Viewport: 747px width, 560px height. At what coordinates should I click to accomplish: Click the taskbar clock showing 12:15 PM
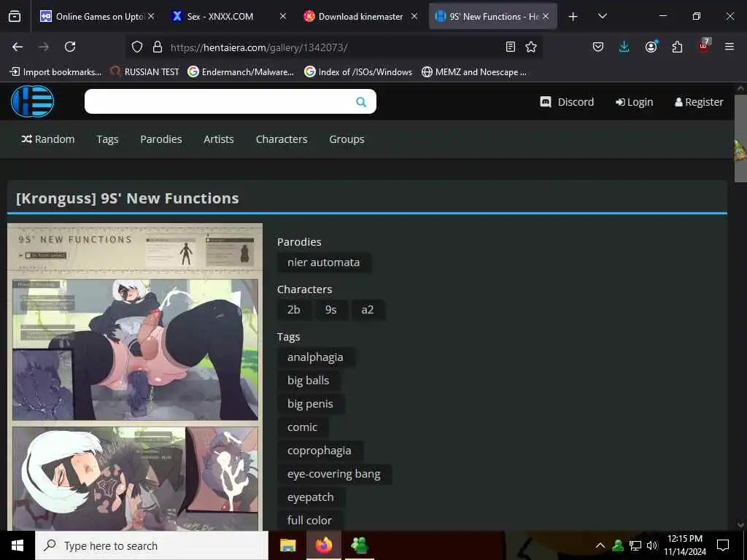pos(685,545)
